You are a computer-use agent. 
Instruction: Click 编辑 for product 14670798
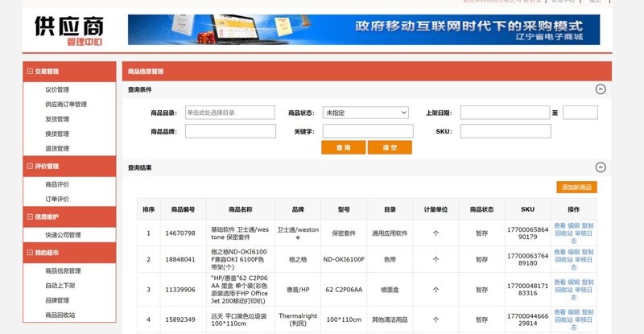click(x=574, y=225)
